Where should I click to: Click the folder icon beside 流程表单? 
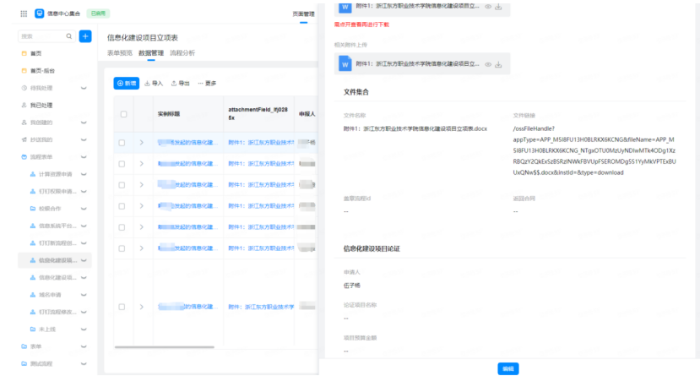point(24,157)
